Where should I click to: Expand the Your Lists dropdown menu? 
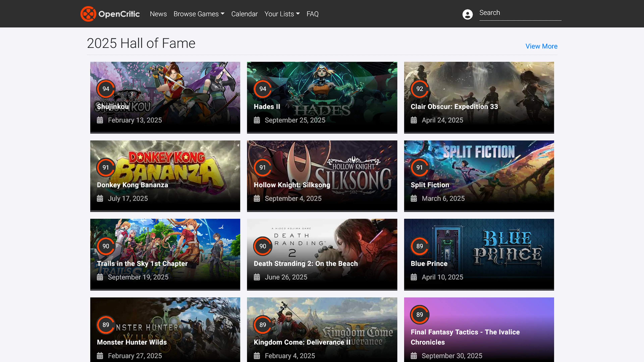[x=282, y=14]
